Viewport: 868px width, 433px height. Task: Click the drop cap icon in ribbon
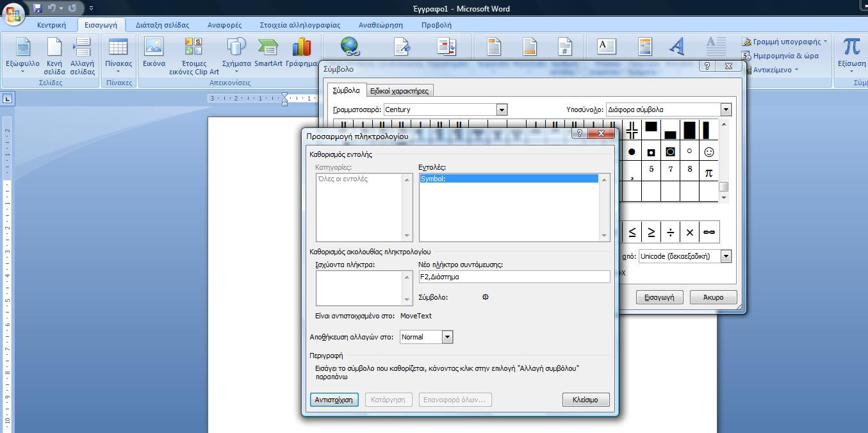tap(715, 47)
